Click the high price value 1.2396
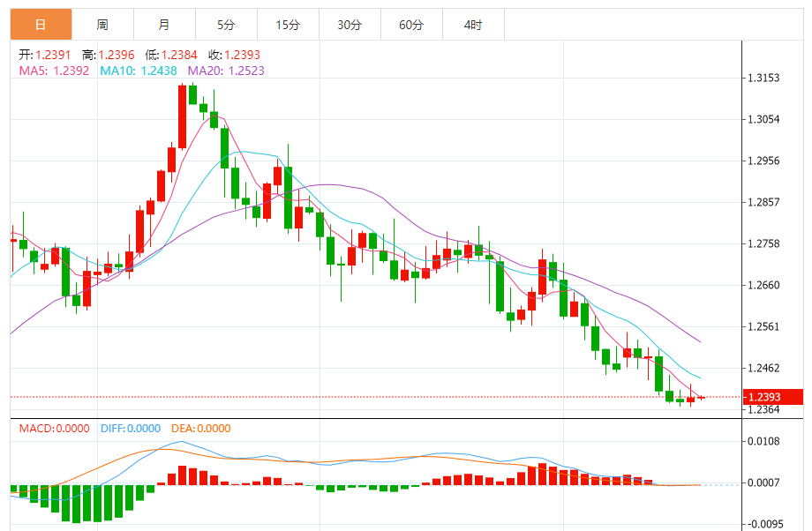The height and width of the screenshot is (531, 812). coord(117,55)
